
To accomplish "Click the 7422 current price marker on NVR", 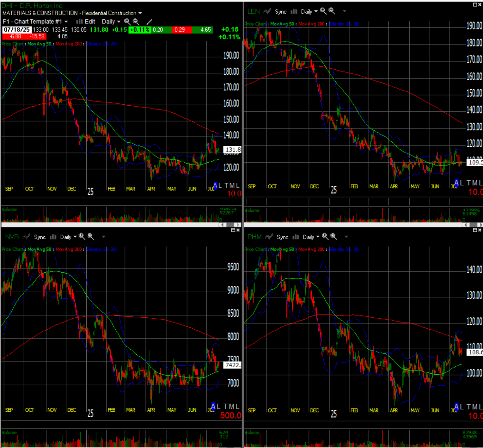I will 232,365.
